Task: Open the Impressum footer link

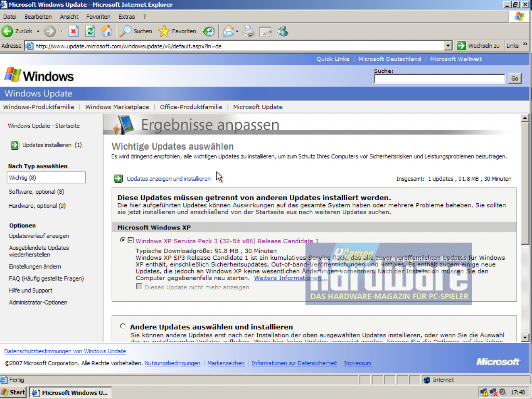Action: [x=357, y=363]
